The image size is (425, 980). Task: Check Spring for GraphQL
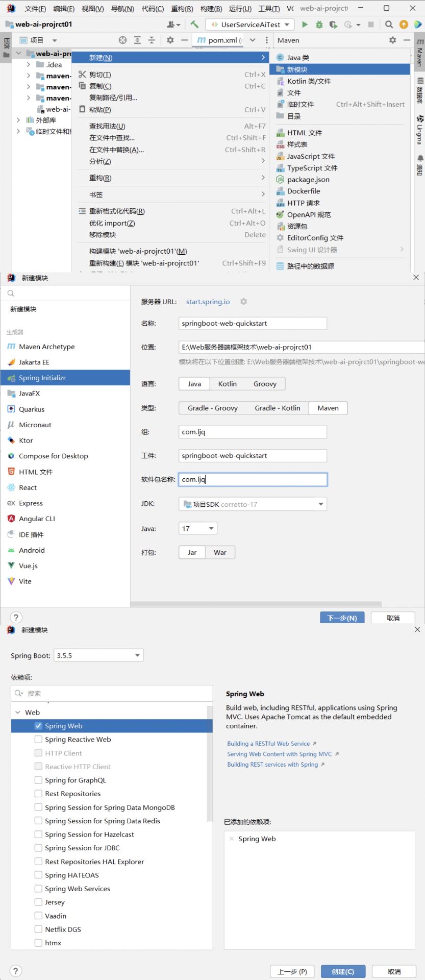click(38, 780)
